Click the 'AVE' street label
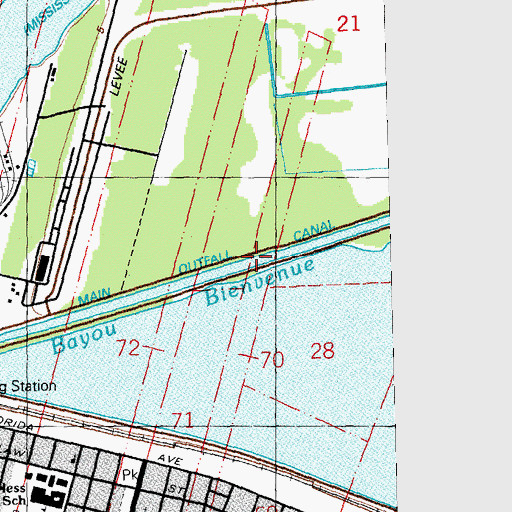The width and height of the screenshot is (512, 512). pyautogui.click(x=170, y=460)
